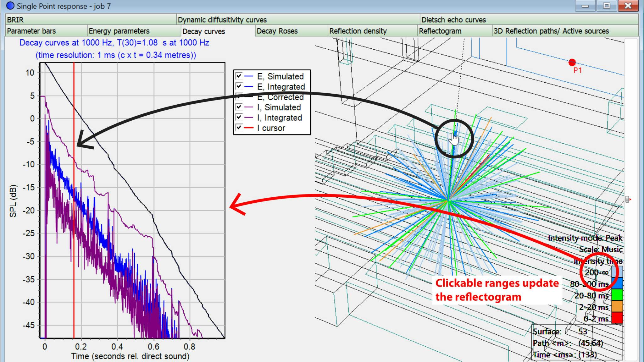Open the Reflectogram tab
The width and height of the screenshot is (644, 362).
(440, 31)
